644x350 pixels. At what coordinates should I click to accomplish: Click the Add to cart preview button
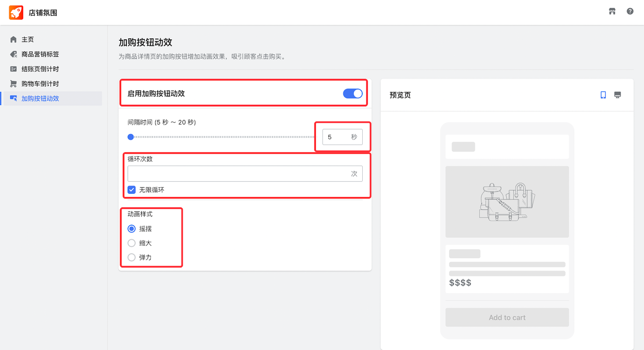coord(507,317)
